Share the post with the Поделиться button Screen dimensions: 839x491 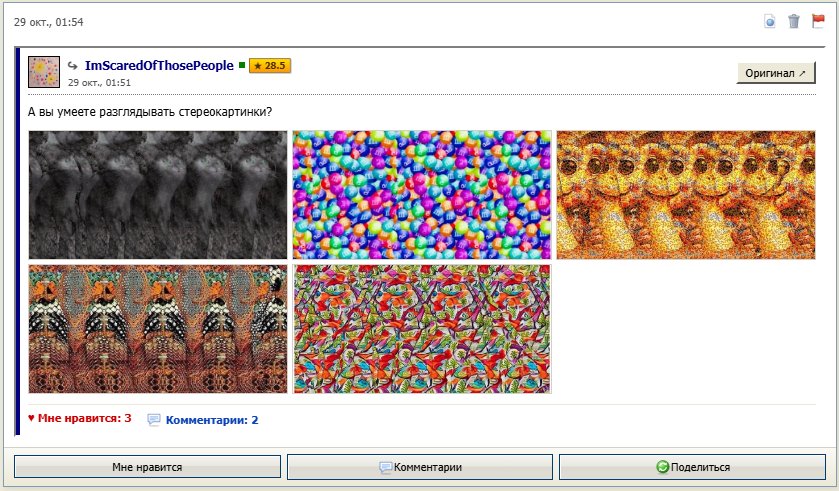(692, 467)
